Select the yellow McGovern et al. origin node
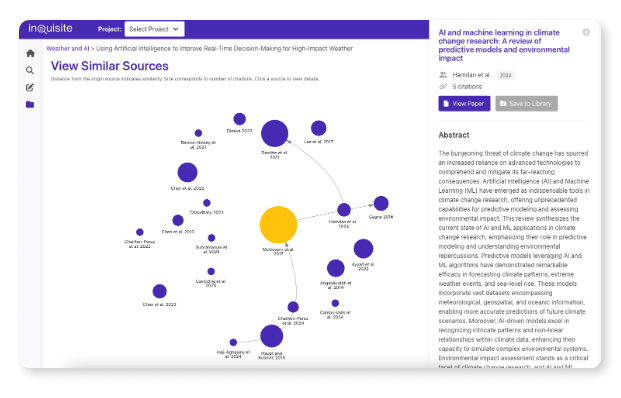The image size is (621, 398). tap(278, 225)
